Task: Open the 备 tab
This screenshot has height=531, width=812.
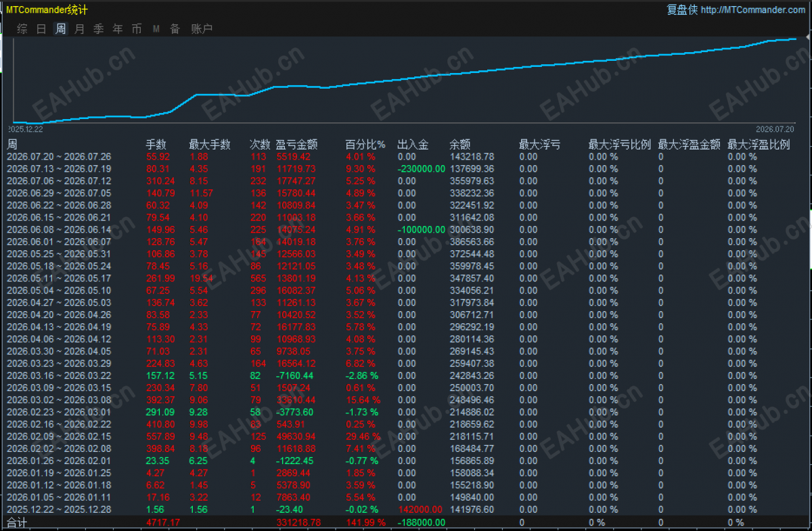Action: [175, 28]
